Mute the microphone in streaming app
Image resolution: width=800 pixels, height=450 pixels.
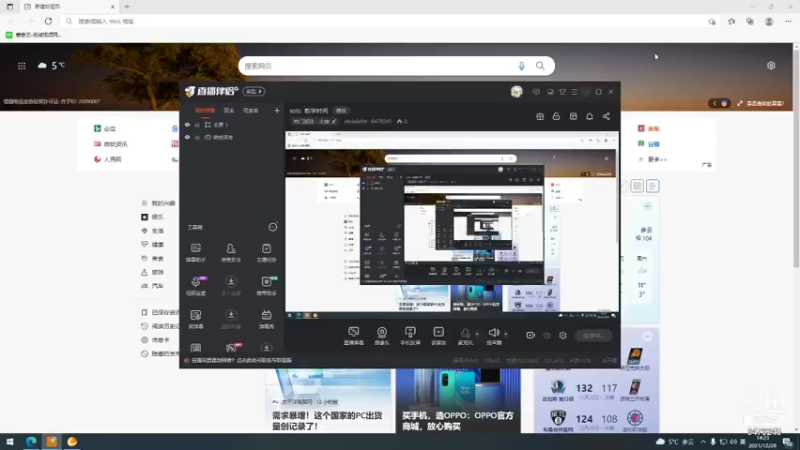(x=465, y=336)
